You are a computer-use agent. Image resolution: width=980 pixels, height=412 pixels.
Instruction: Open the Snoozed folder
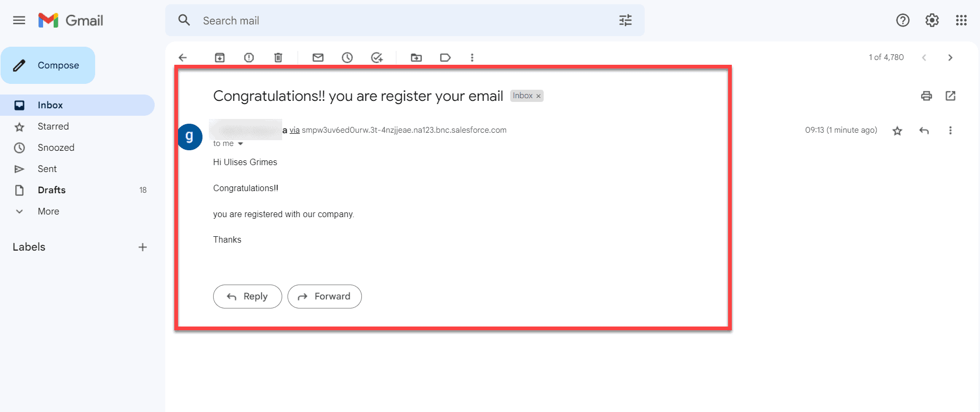click(x=77, y=148)
